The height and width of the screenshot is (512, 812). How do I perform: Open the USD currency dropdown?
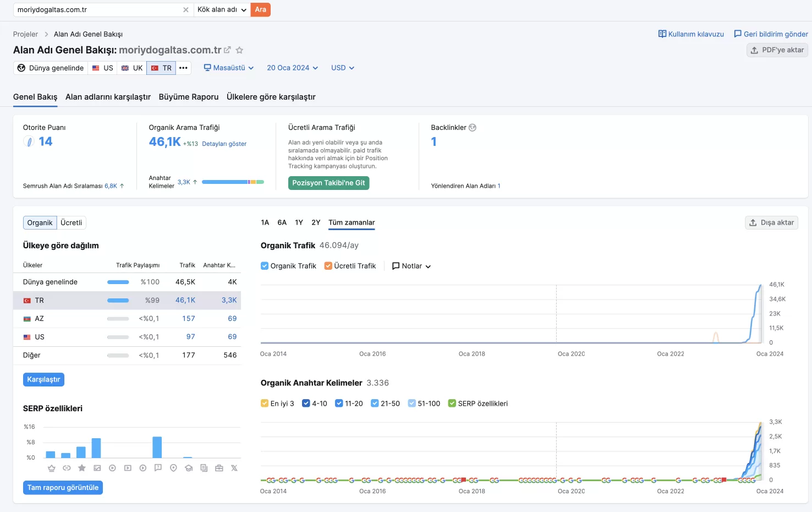pos(343,68)
